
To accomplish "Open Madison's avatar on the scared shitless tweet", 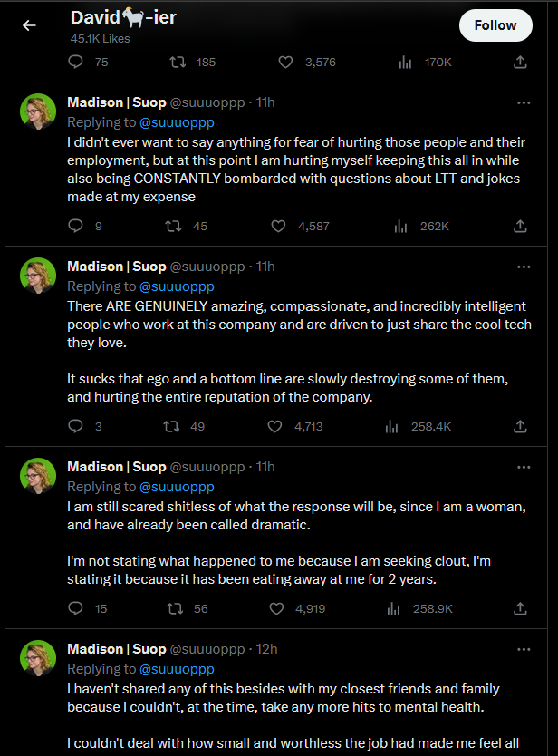I will [x=38, y=476].
